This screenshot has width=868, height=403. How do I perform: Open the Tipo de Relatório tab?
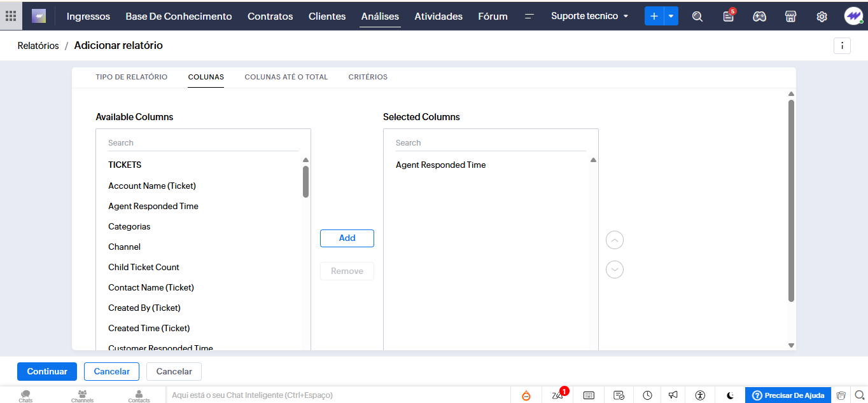click(x=131, y=77)
